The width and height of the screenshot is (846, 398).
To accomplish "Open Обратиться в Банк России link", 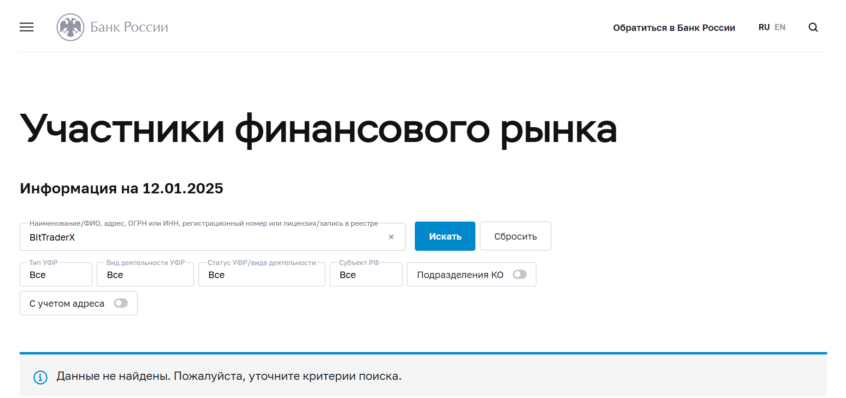I will point(674,28).
